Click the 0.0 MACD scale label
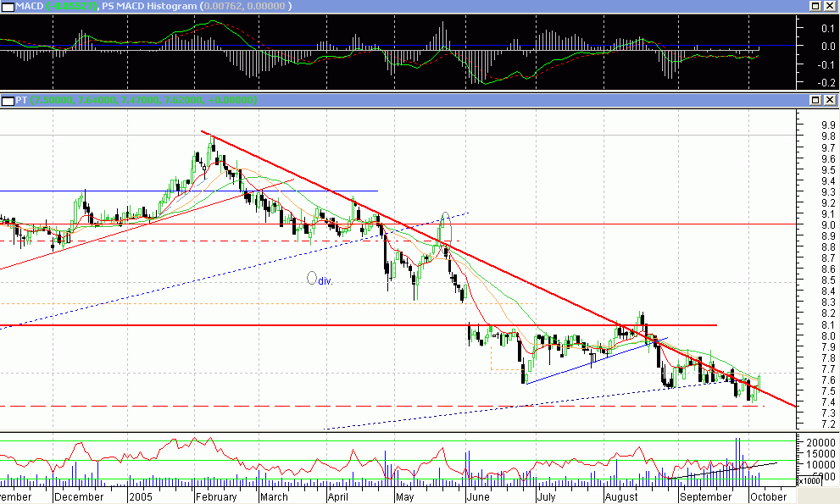 pos(827,47)
